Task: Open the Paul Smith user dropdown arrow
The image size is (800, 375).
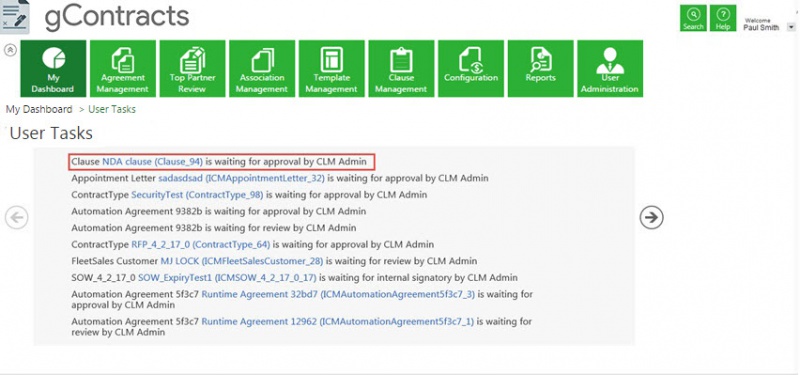Action: click(791, 27)
